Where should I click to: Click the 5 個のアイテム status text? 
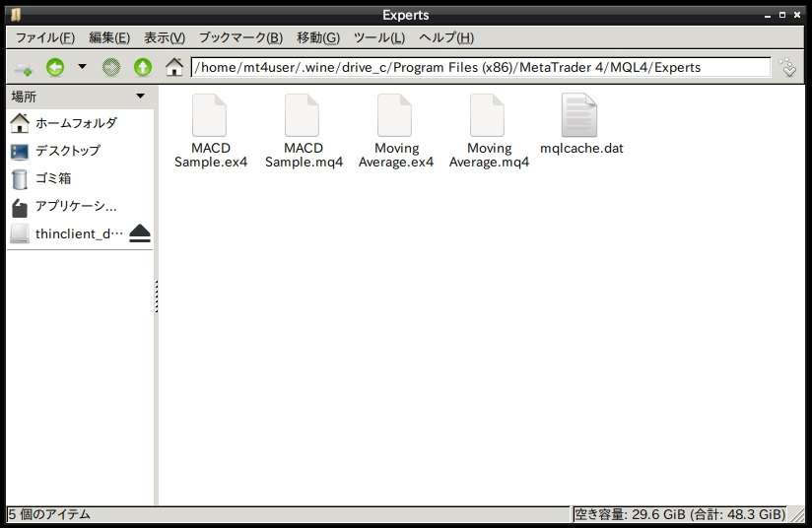(49, 514)
